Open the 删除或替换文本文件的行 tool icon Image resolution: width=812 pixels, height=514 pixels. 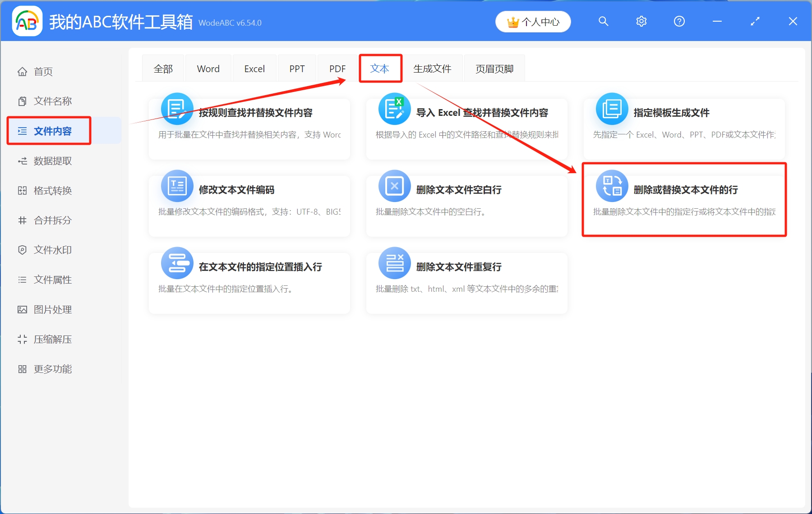[611, 186]
